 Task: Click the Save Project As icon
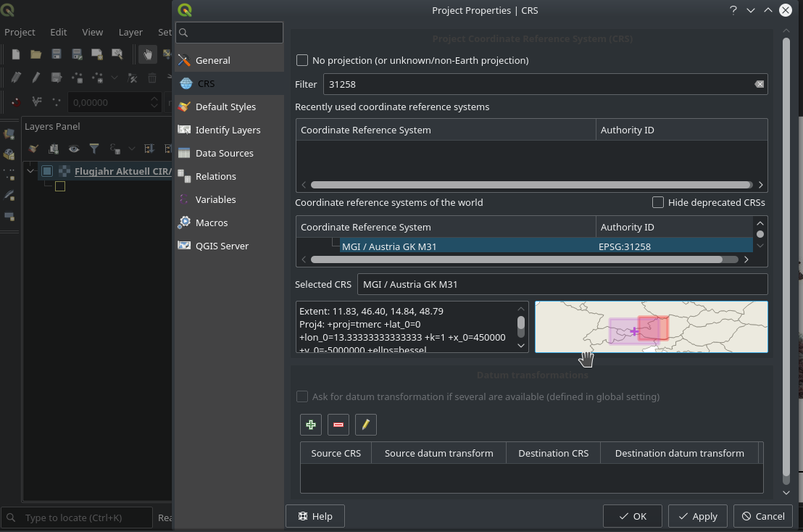(x=77, y=54)
